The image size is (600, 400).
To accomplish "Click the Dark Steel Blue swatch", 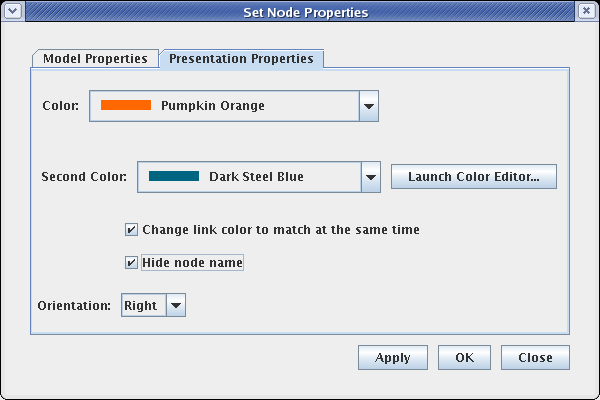I will pos(174,177).
